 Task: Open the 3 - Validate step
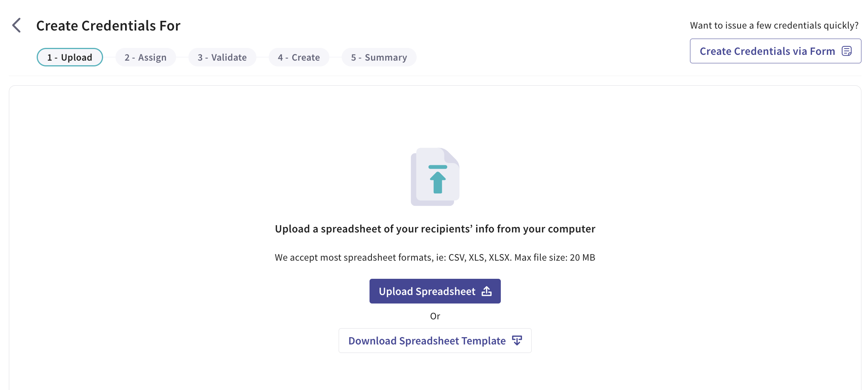222,57
